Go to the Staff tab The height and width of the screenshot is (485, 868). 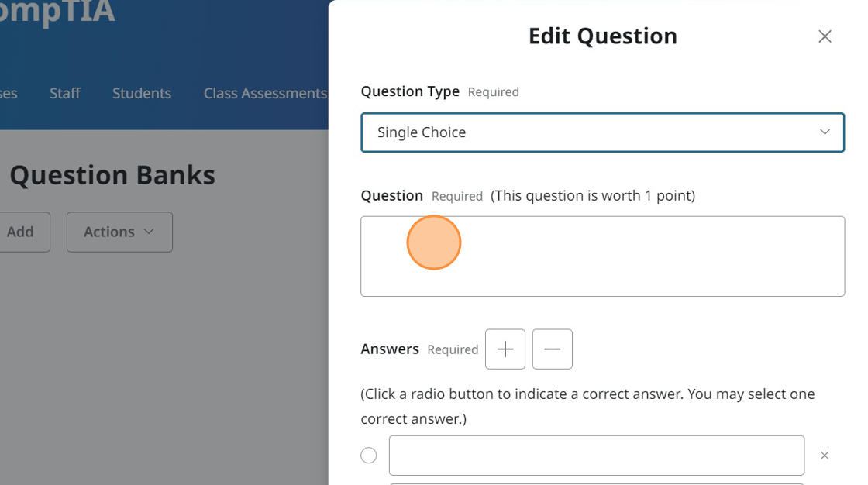[65, 93]
